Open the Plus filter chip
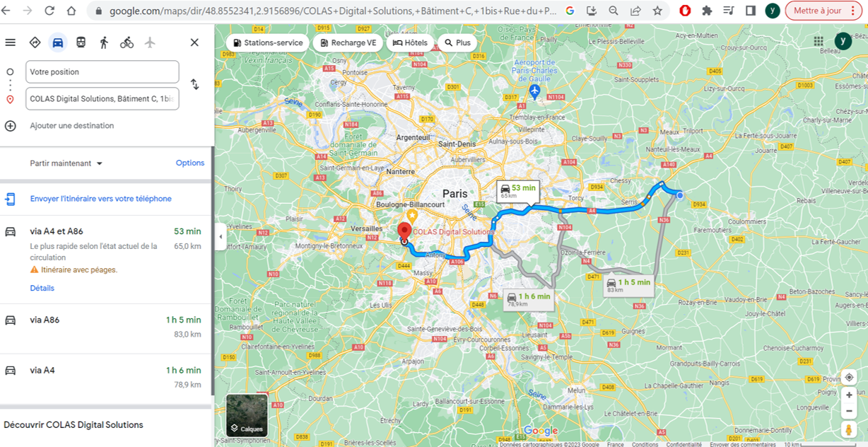Image resolution: width=868 pixels, height=447 pixels. coord(457,42)
